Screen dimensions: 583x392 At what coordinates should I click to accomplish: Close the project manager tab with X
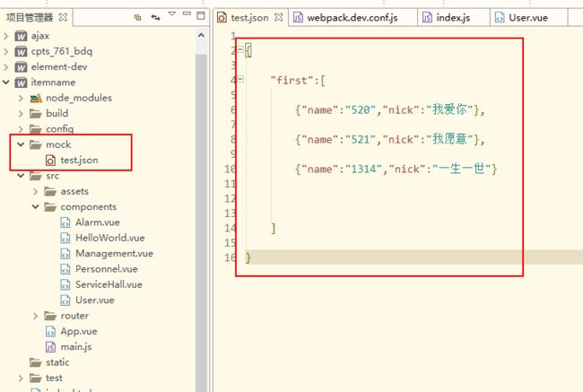tap(63, 17)
